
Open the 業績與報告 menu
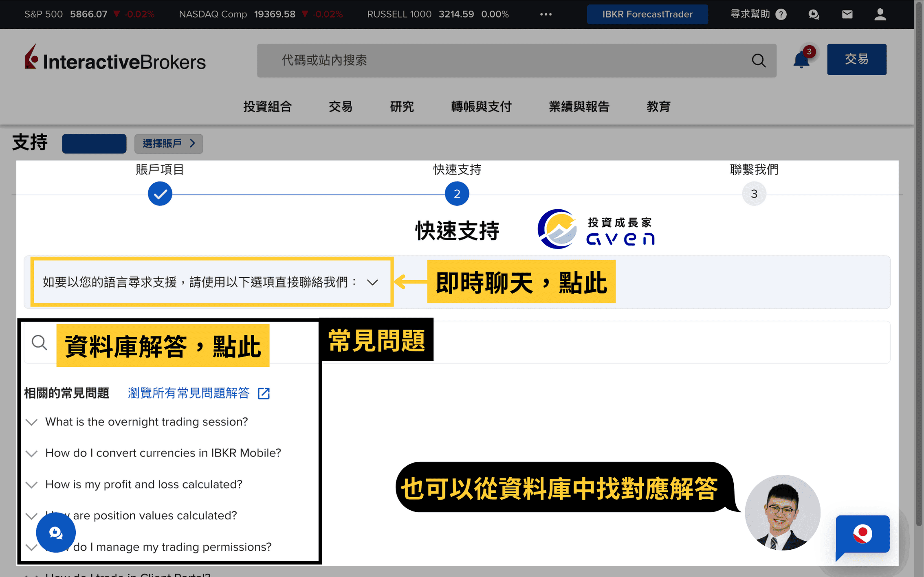(579, 106)
